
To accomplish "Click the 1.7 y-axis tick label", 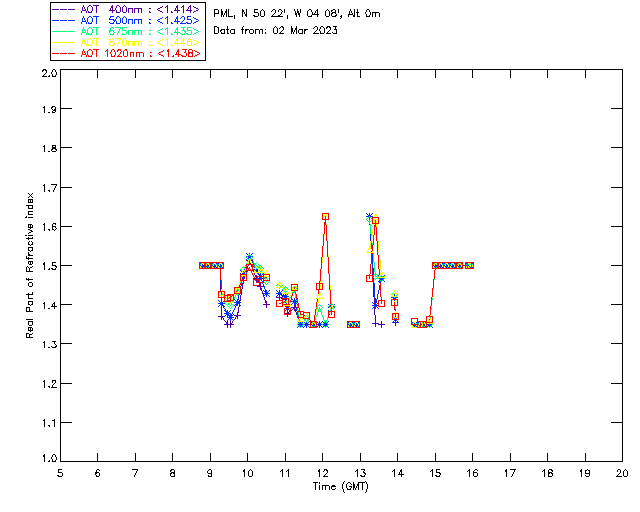I will pyautogui.click(x=49, y=188).
